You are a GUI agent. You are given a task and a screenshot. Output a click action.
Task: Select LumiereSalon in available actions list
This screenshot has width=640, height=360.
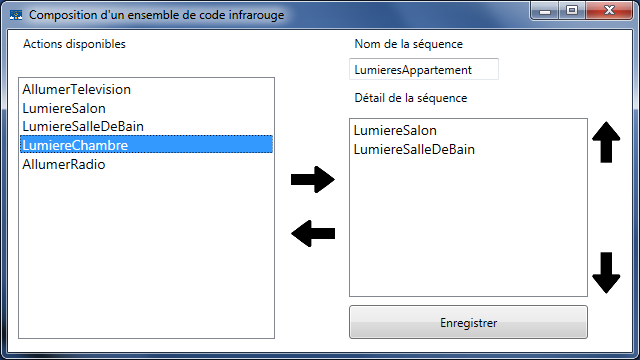(146, 108)
